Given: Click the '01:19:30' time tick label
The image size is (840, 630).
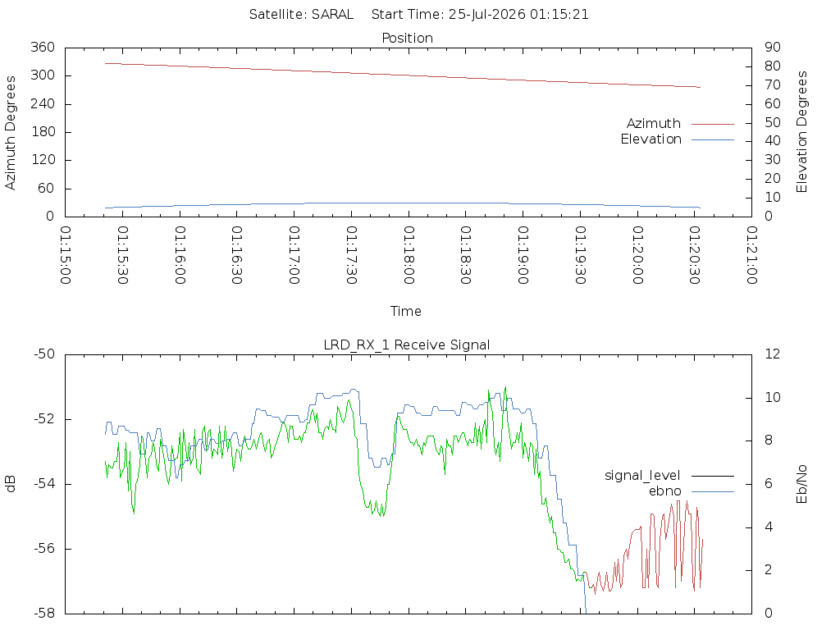Looking at the screenshot, I should click(580, 255).
